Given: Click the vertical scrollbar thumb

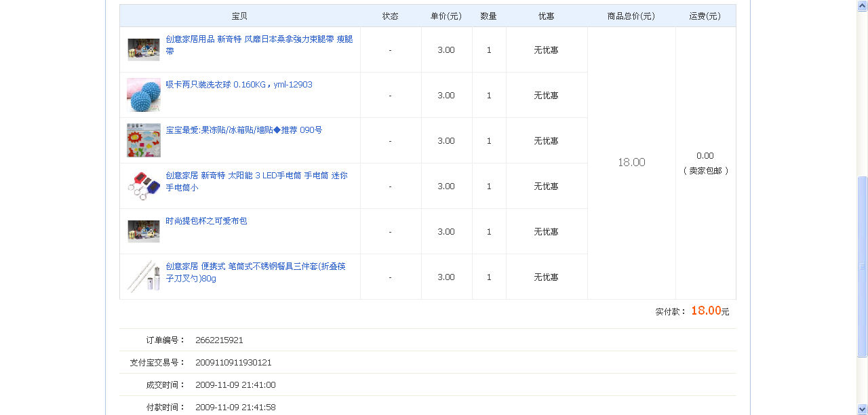Looking at the screenshot, I should click(863, 266).
